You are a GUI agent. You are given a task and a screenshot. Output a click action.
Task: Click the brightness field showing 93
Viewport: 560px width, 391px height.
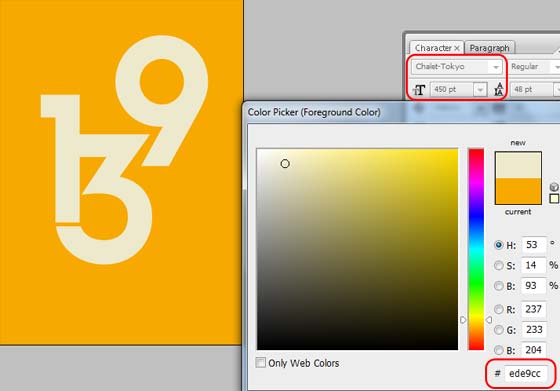click(x=534, y=286)
